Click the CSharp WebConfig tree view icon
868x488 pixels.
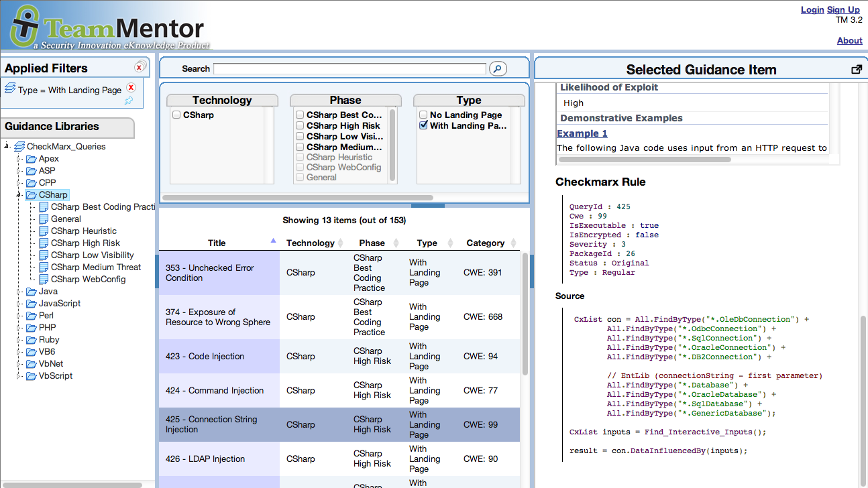44,280
